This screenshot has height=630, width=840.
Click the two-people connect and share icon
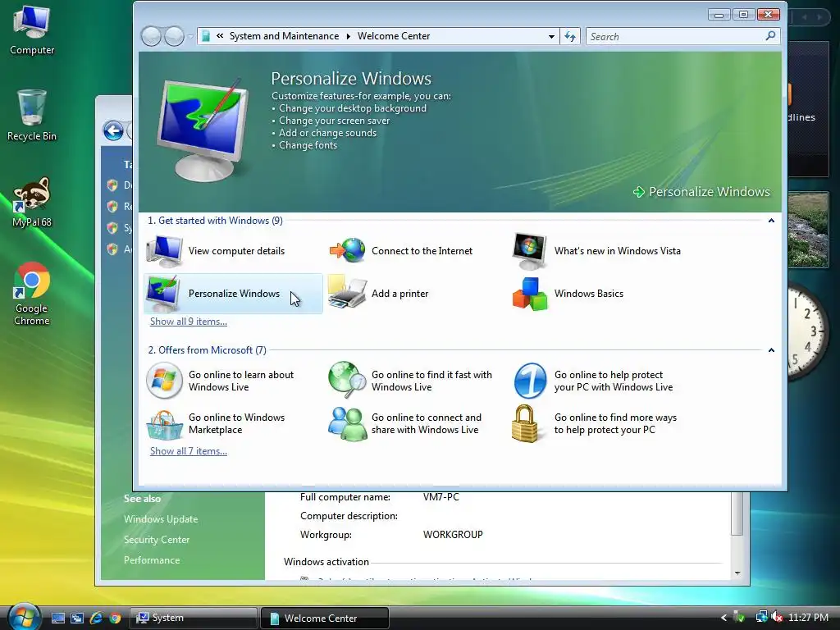click(x=347, y=424)
